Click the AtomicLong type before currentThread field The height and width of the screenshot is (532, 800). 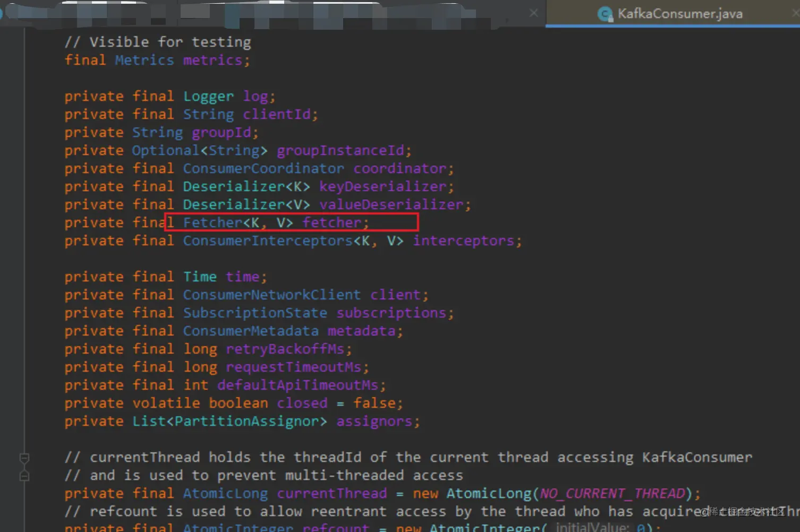(x=225, y=493)
